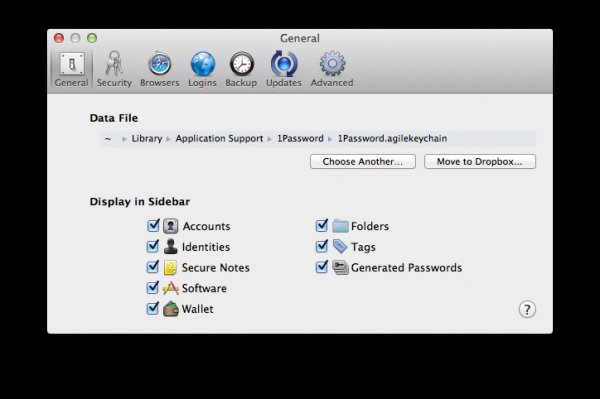
Task: Click the Folders label text
Action: point(370,226)
